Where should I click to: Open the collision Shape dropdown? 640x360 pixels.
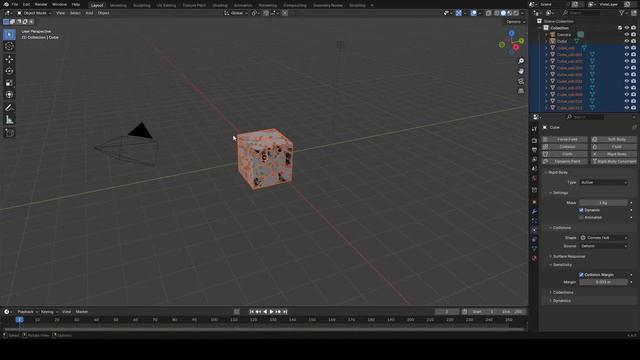(603, 238)
